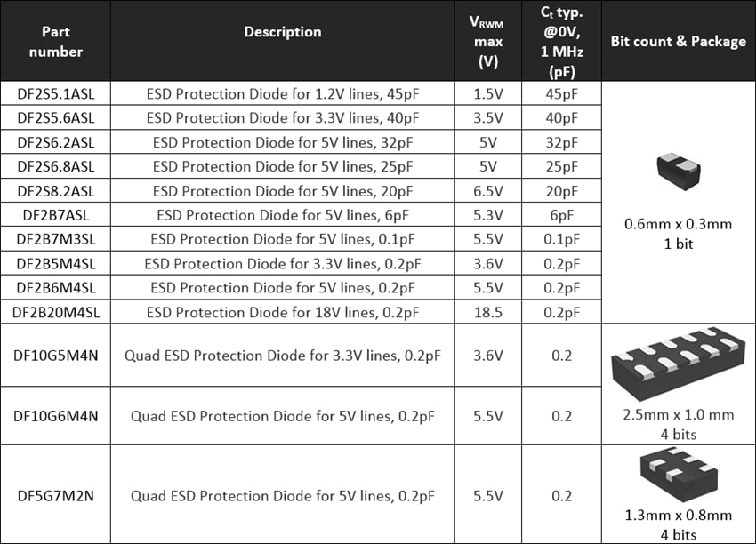Screen dimensions: 756x544
Task: Select the 18V lines, 0.2pF description
Action: click(283, 311)
